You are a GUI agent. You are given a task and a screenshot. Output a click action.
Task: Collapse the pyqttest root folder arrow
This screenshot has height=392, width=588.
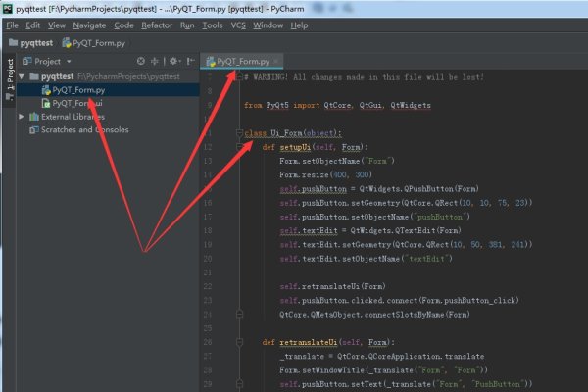tap(22, 76)
